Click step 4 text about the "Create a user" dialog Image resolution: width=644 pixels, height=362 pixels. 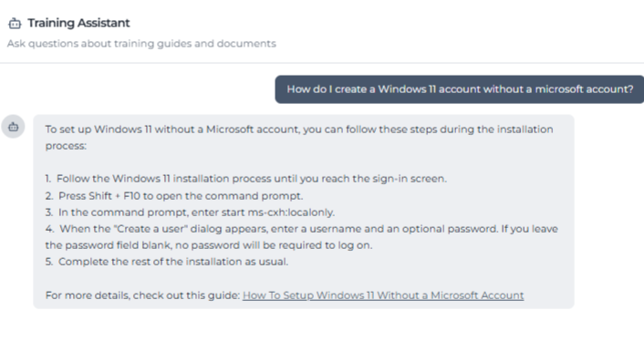(301, 237)
